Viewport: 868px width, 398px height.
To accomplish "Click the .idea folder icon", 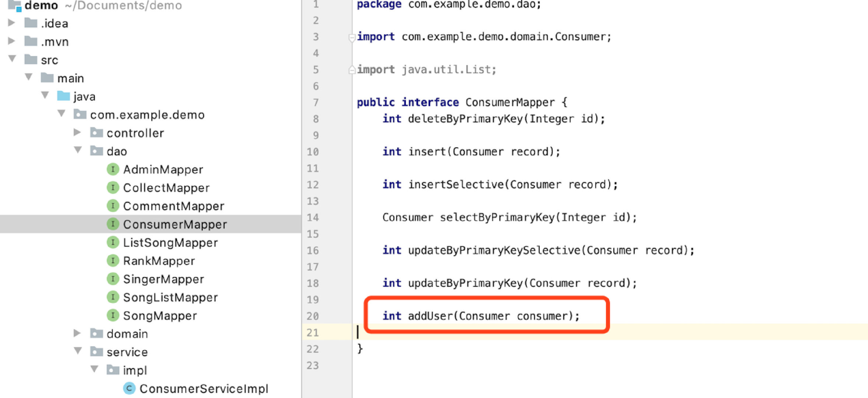I will (31, 23).
